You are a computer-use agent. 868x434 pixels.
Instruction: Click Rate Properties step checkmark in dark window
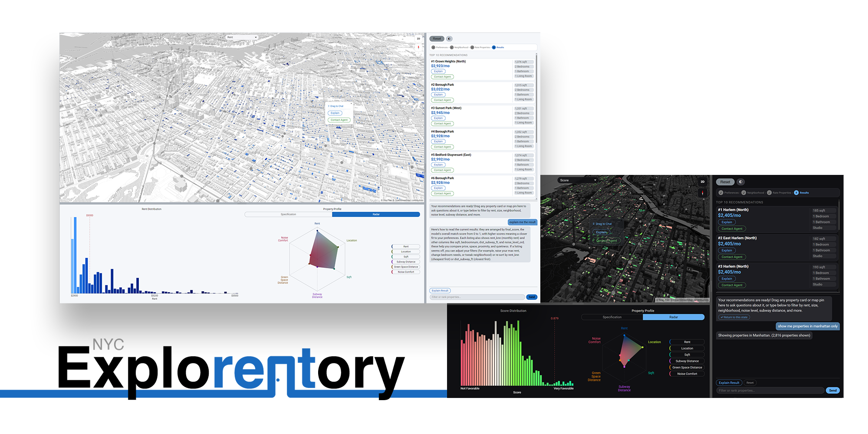click(x=769, y=193)
